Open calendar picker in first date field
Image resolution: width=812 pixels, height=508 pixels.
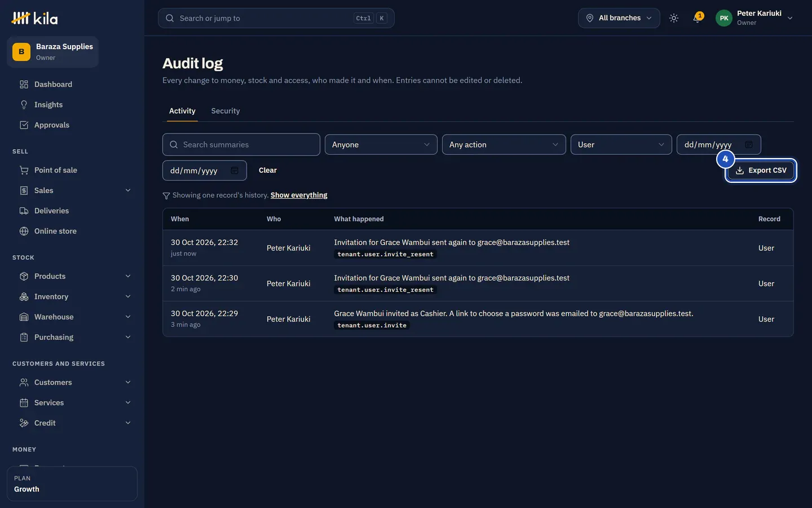[749, 144]
